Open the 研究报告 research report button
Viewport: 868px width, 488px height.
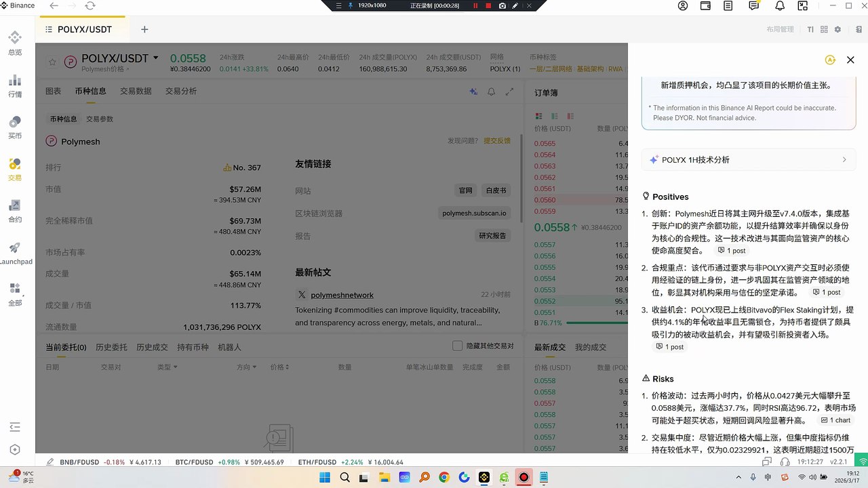[x=492, y=236]
